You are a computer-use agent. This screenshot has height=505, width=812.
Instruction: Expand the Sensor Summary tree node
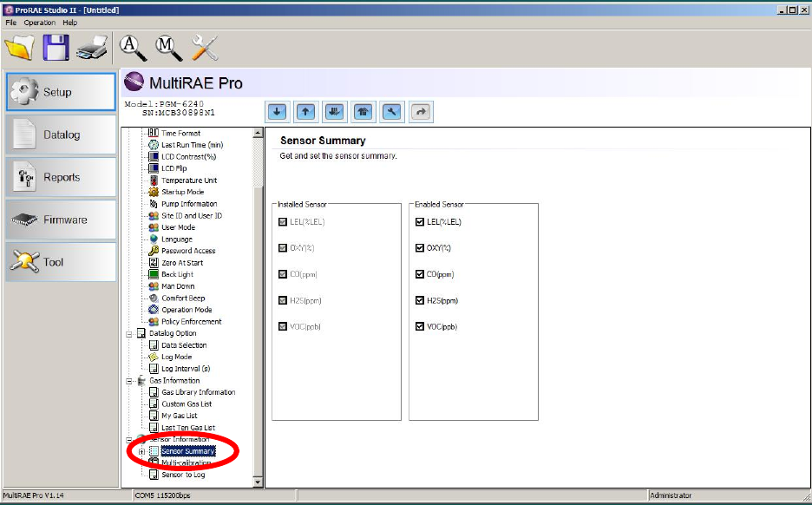tap(142, 452)
